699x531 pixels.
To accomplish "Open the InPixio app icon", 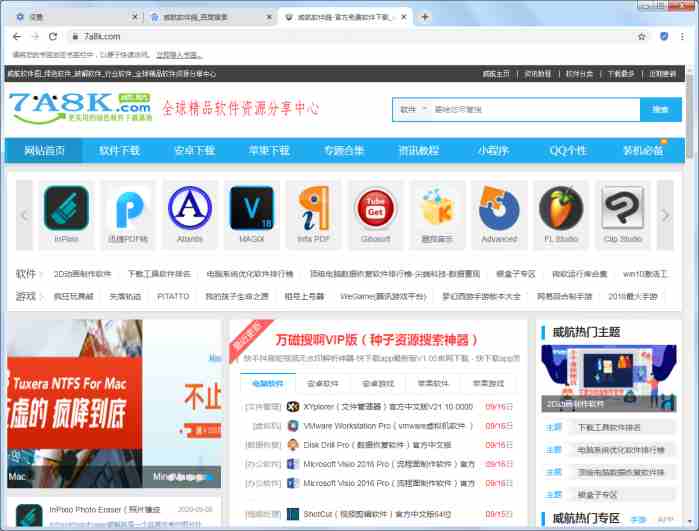I will (66, 208).
